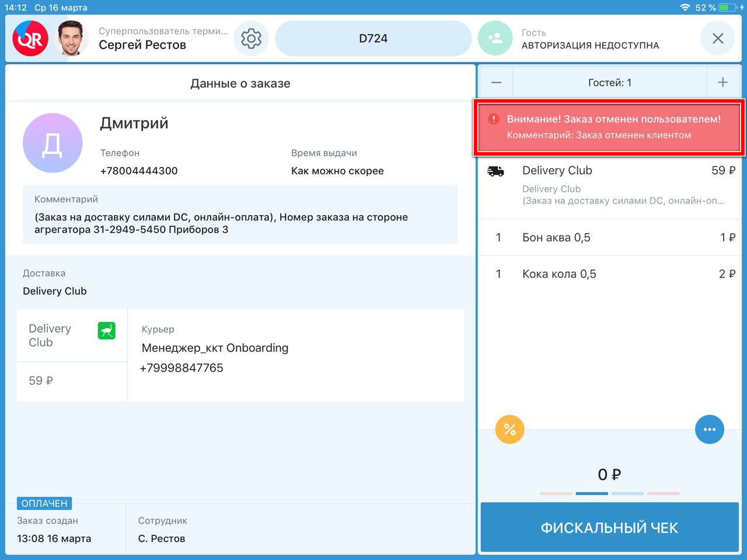Tap the add guest icon

495,38
